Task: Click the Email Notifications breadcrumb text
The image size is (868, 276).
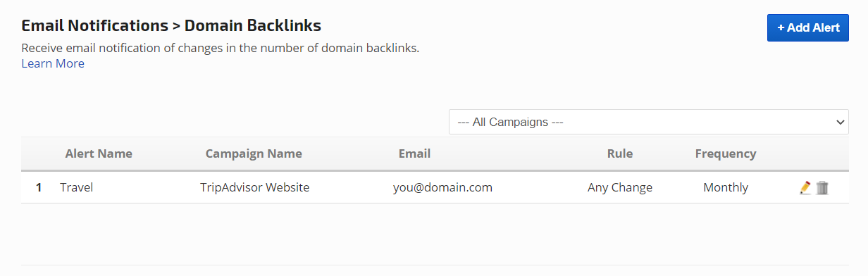Action: point(94,26)
